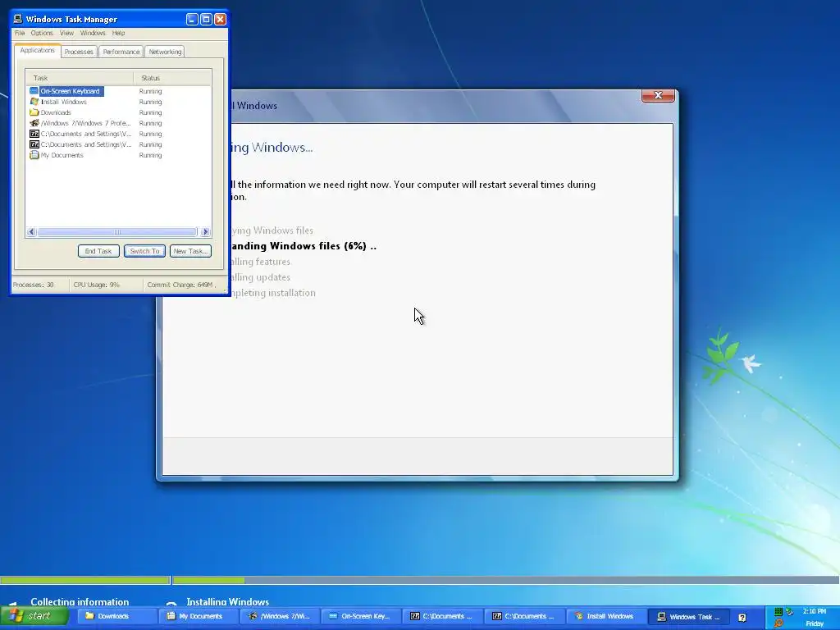Open the View menu in Task Manager
The image size is (840, 630).
coord(66,33)
